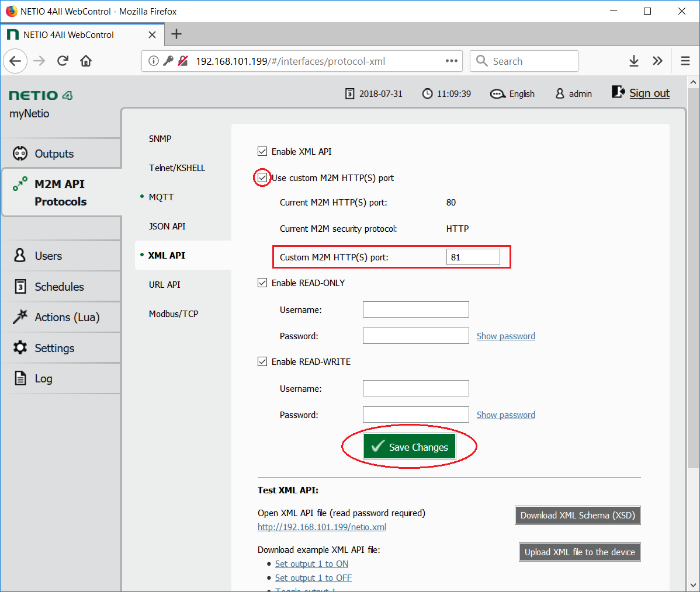Change language via English icon
Image resolution: width=700 pixels, height=592 pixels.
498,94
